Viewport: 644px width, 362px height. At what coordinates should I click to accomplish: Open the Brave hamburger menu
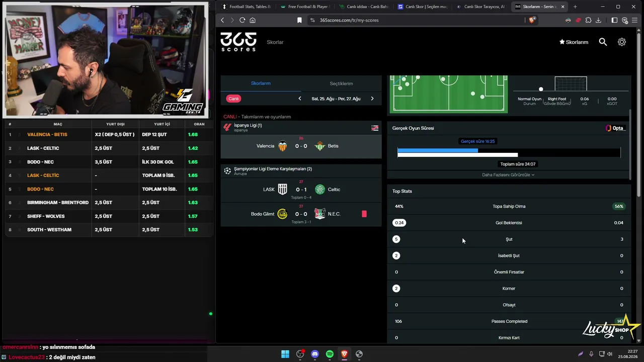[x=635, y=20]
